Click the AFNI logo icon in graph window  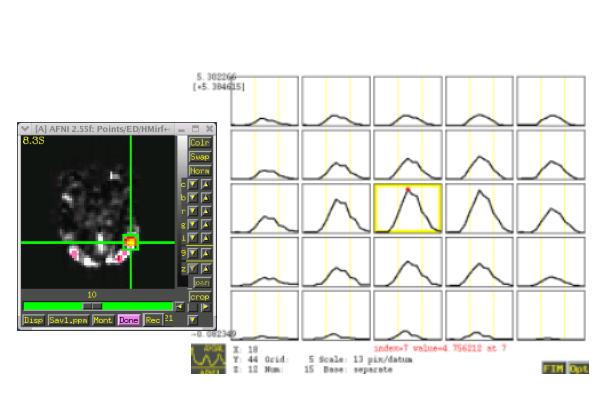point(208,359)
